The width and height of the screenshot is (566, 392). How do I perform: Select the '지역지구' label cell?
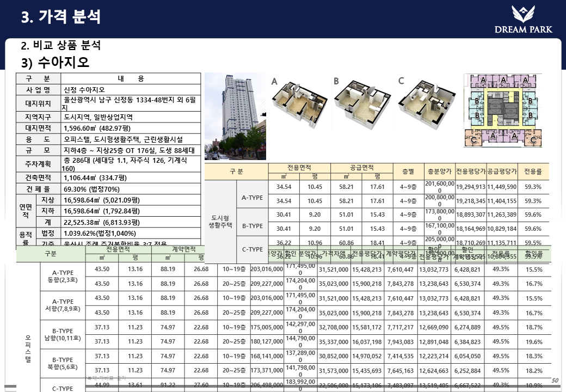coord(38,117)
